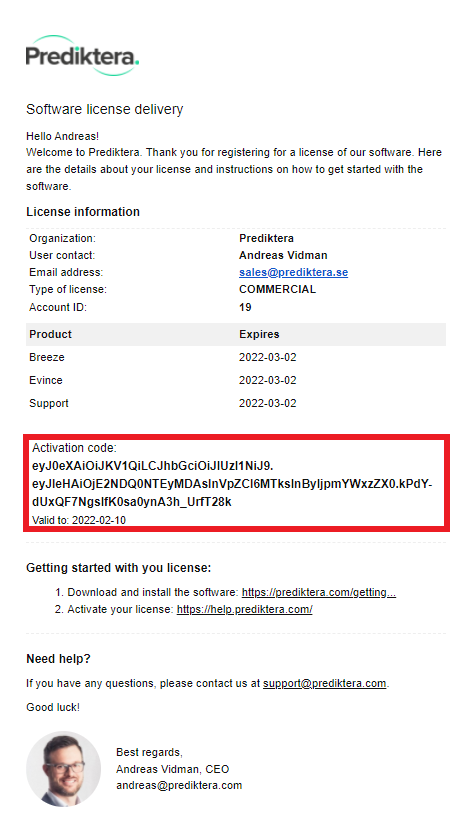Click the Expires column header

[259, 334]
